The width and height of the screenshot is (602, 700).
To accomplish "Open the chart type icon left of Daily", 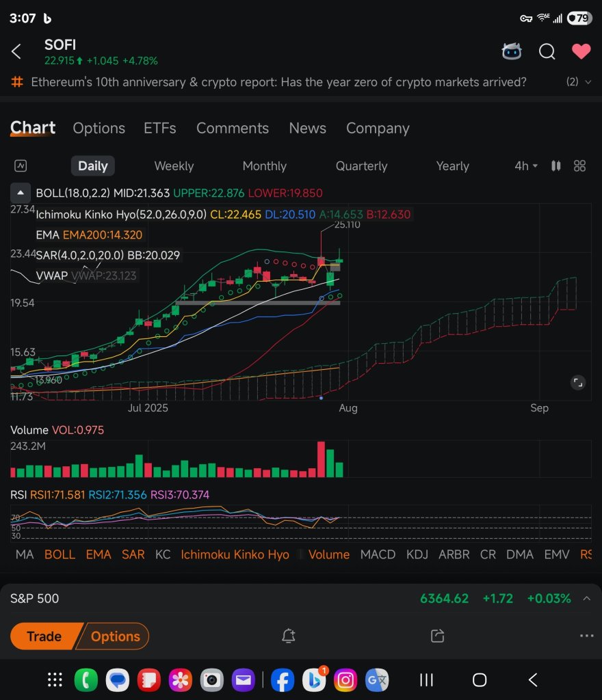I will pyautogui.click(x=21, y=166).
